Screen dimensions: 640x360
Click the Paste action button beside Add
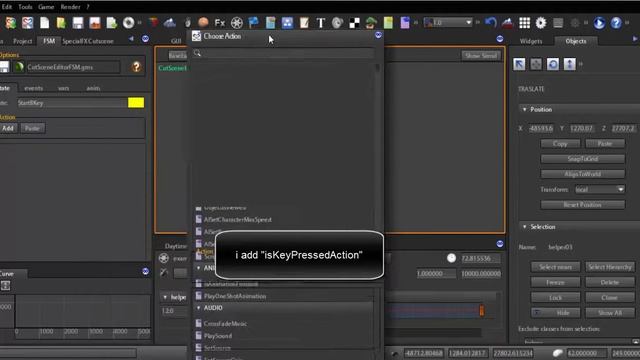click(x=32, y=128)
